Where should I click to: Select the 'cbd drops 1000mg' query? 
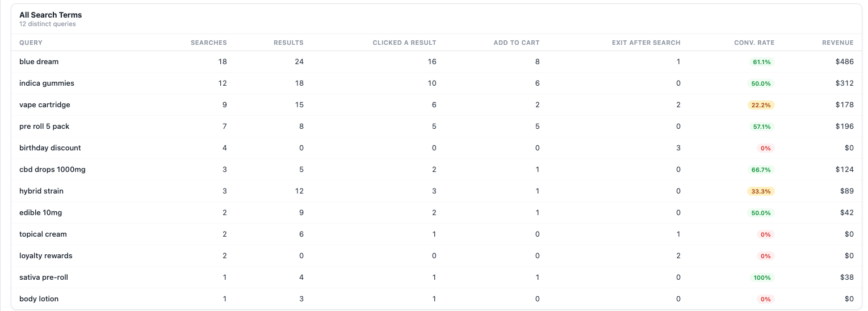pyautogui.click(x=52, y=170)
